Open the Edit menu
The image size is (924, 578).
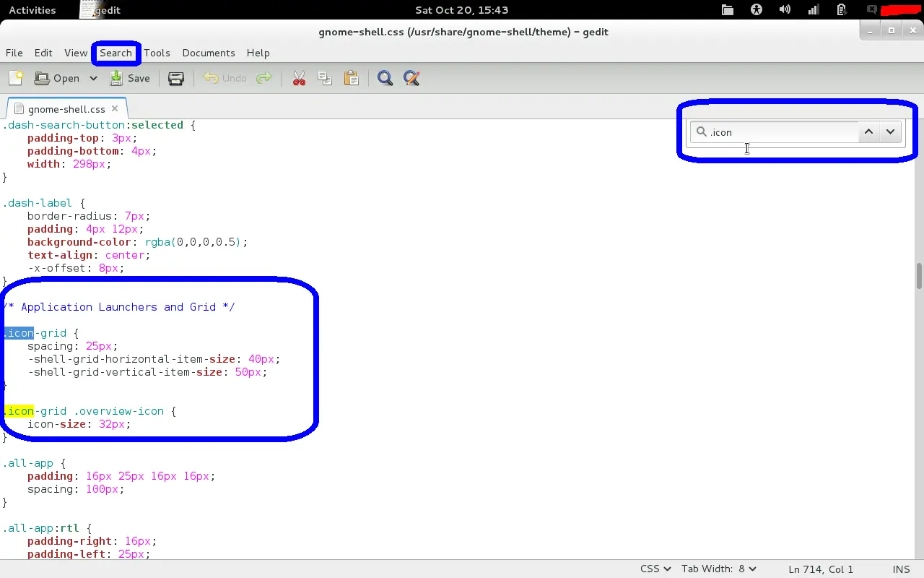[x=43, y=53]
